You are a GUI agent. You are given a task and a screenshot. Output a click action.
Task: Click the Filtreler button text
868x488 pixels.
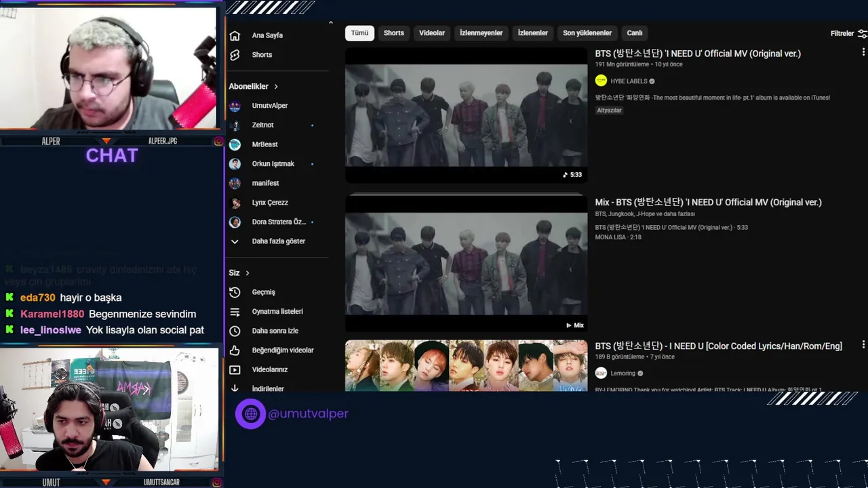click(842, 33)
